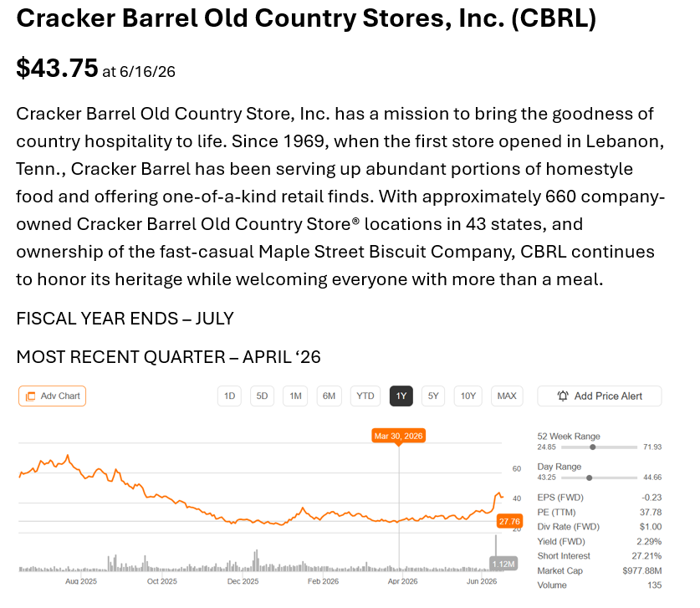Choose the 1M chart period

point(295,396)
